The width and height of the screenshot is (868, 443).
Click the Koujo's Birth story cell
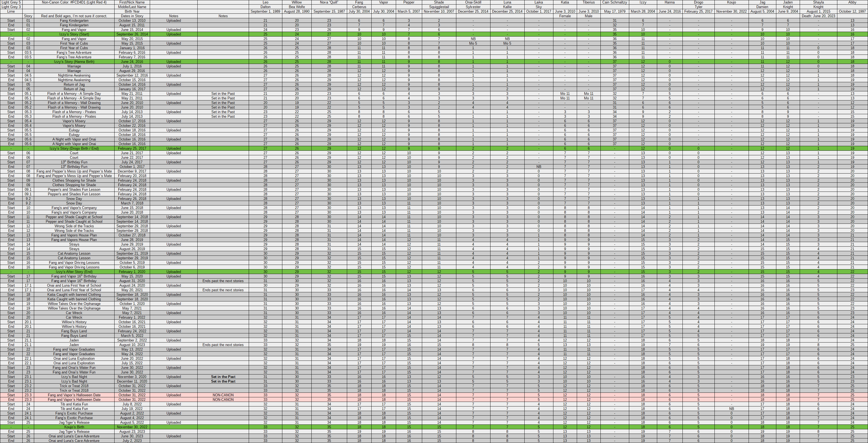click(74, 427)
